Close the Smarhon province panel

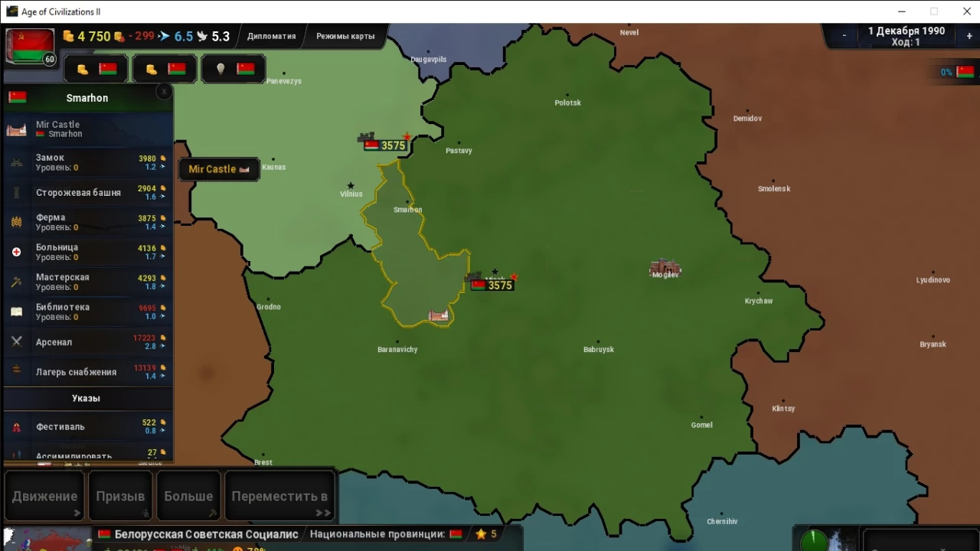coord(164,92)
